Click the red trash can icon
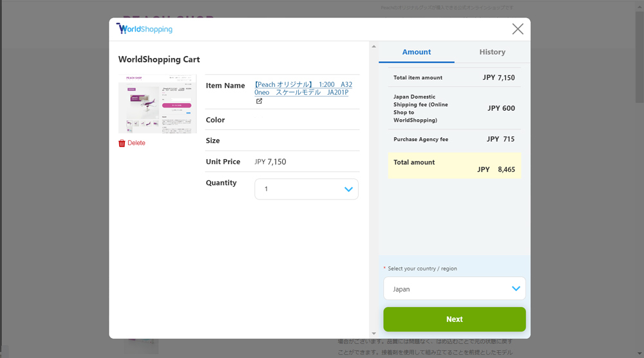Viewport: 644px width, 358px height. (122, 143)
